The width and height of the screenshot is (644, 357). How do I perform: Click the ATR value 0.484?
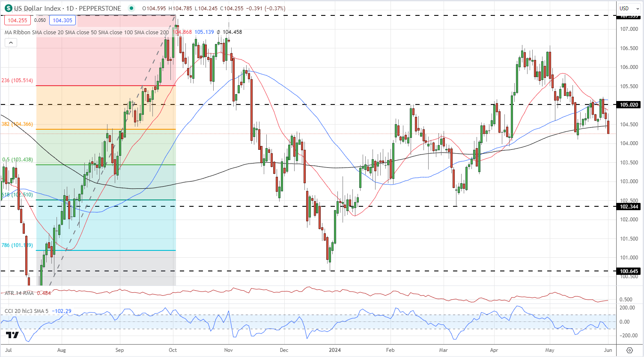[x=44, y=293]
